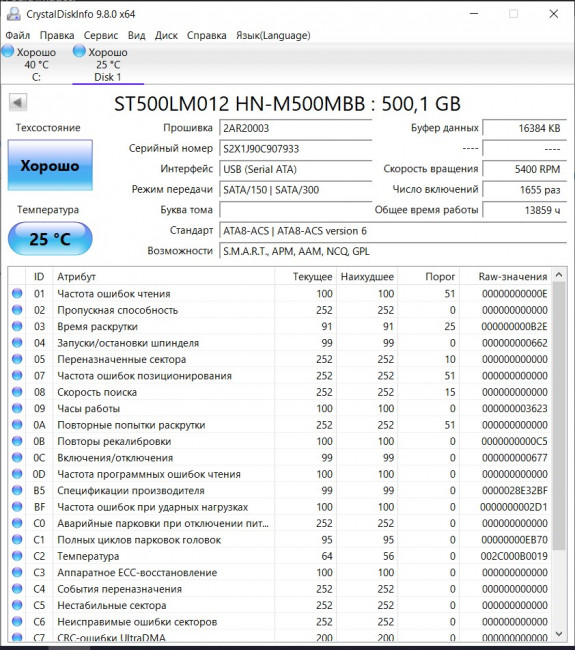Click the status dot for Частота ошибок позиционирования

(17, 375)
